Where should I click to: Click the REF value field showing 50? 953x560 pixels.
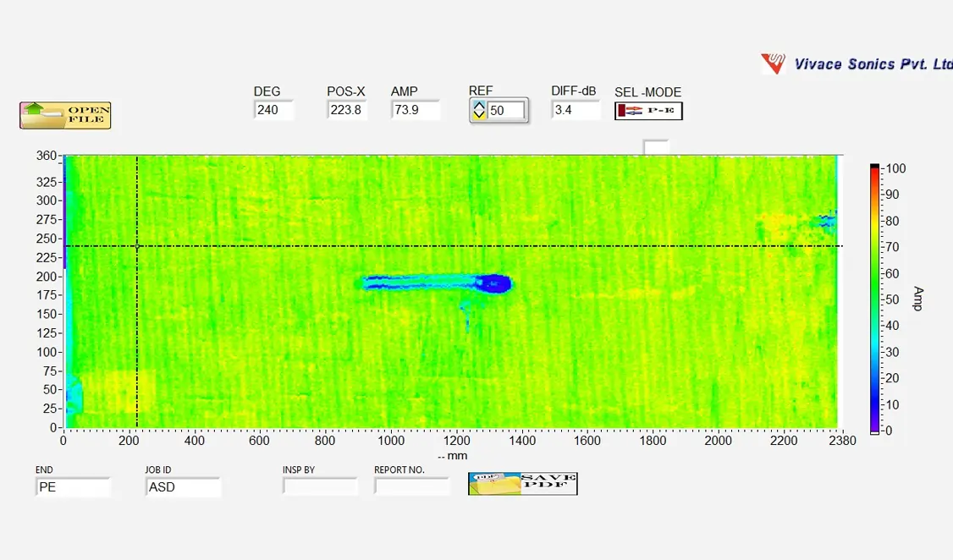[x=505, y=111]
